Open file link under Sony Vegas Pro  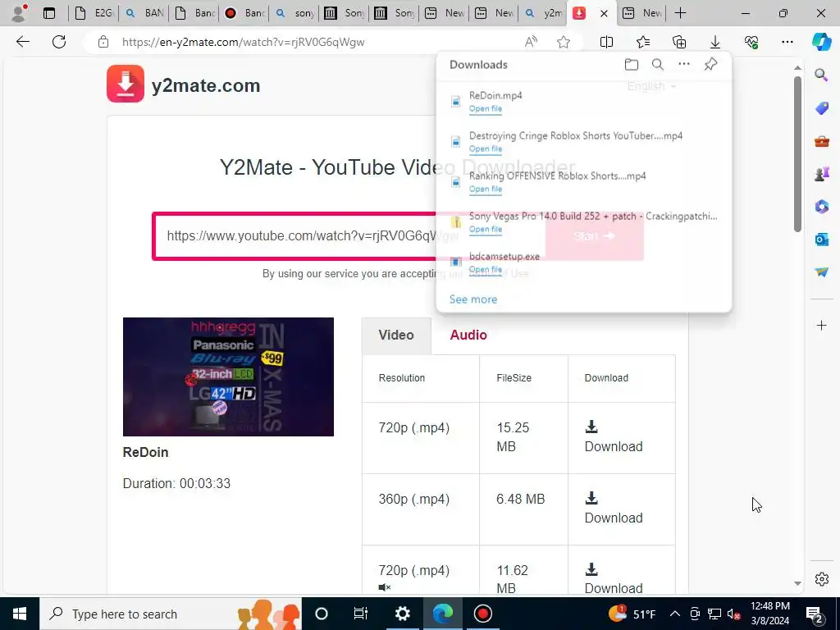pos(486,230)
